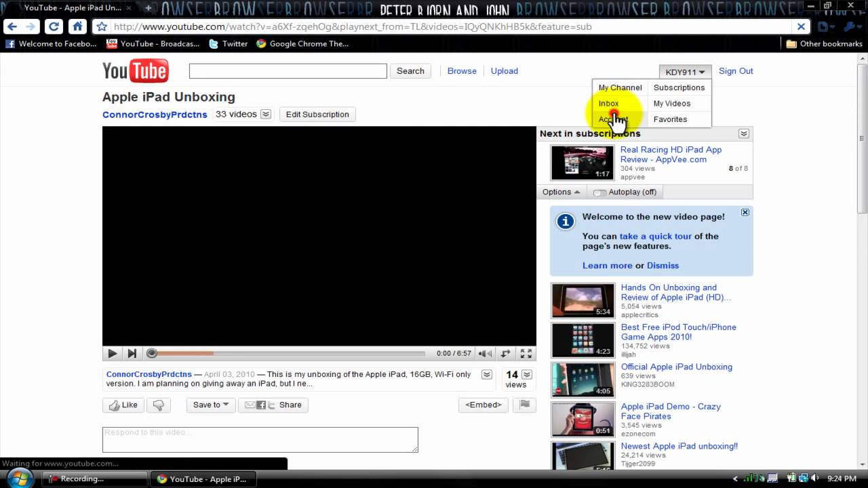Click the Edit Subscription button
Image resolution: width=868 pixels, height=488 pixels.
point(317,115)
